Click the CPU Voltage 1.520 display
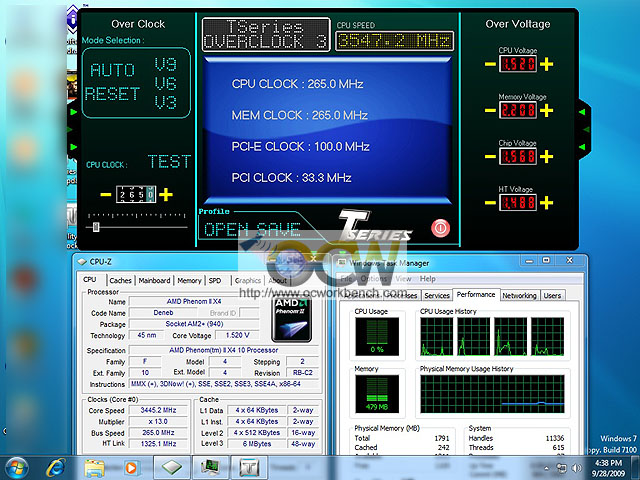Image resolution: width=640 pixels, height=480 pixels. tap(518, 64)
